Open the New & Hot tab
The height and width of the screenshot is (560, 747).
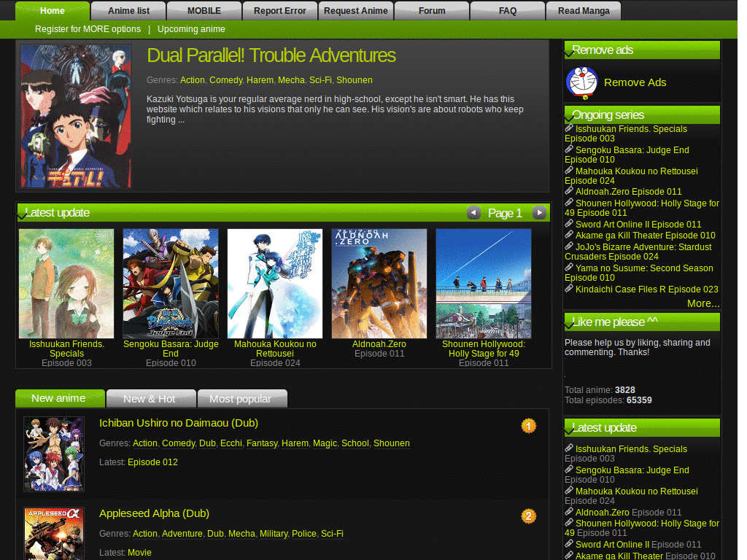tap(151, 399)
